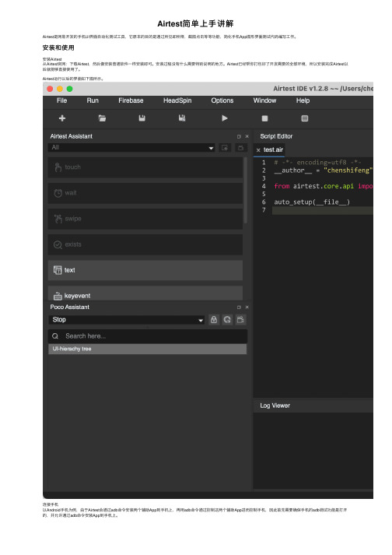This screenshot has height=555, width=392.
Task: Stop the script with the square icon
Action: coord(264,118)
